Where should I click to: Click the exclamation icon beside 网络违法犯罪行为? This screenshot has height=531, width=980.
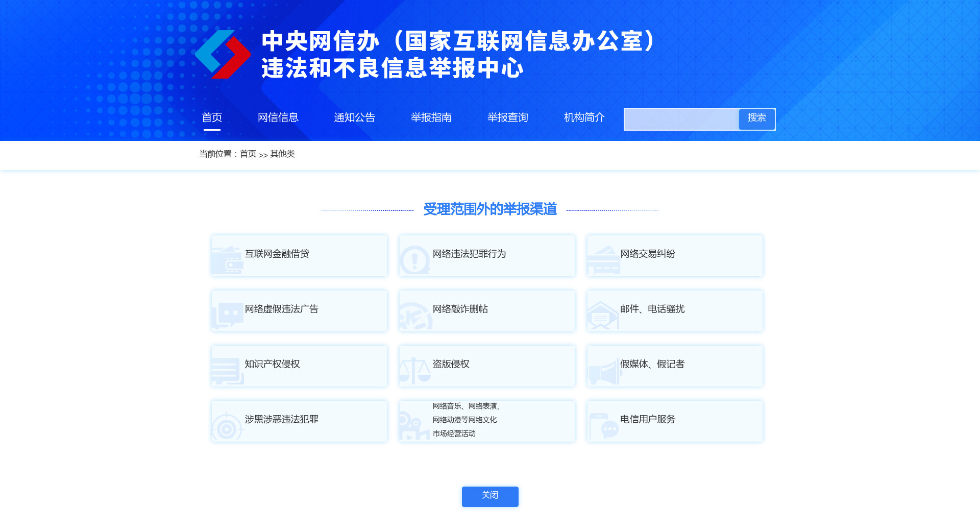click(x=414, y=260)
